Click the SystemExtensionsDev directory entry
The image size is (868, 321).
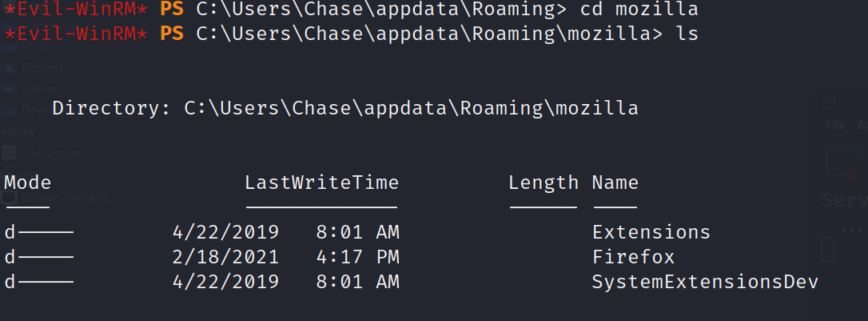pos(705,282)
